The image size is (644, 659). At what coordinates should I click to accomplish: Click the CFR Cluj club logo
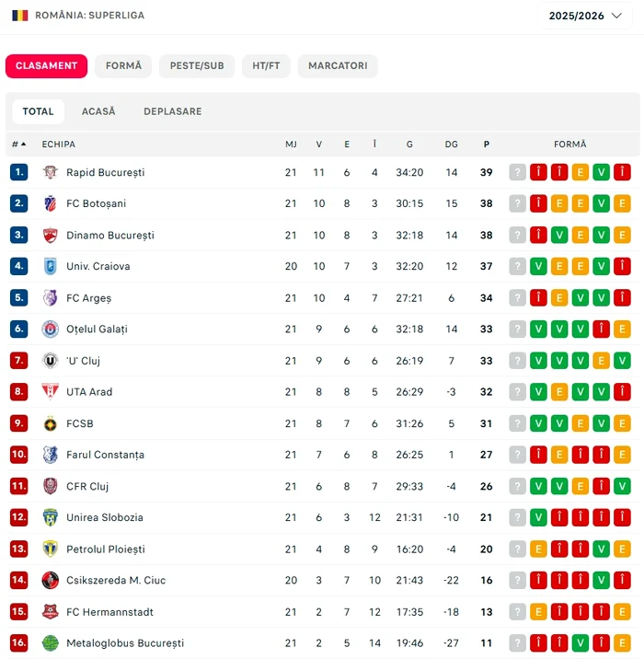(51, 486)
